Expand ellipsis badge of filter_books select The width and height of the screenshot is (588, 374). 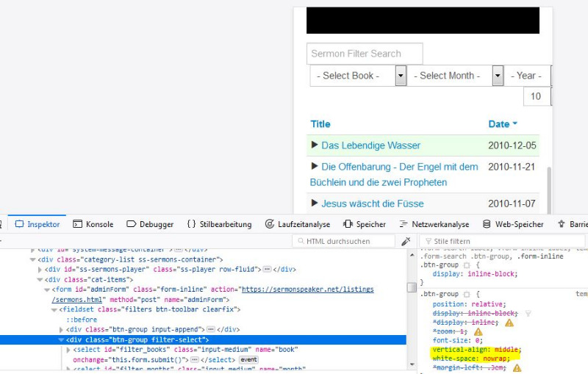[x=194, y=360]
